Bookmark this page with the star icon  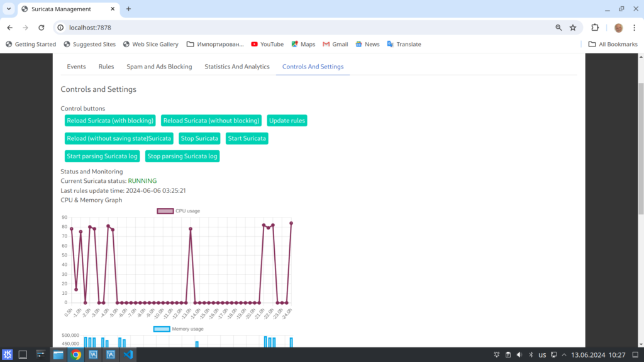(572, 28)
